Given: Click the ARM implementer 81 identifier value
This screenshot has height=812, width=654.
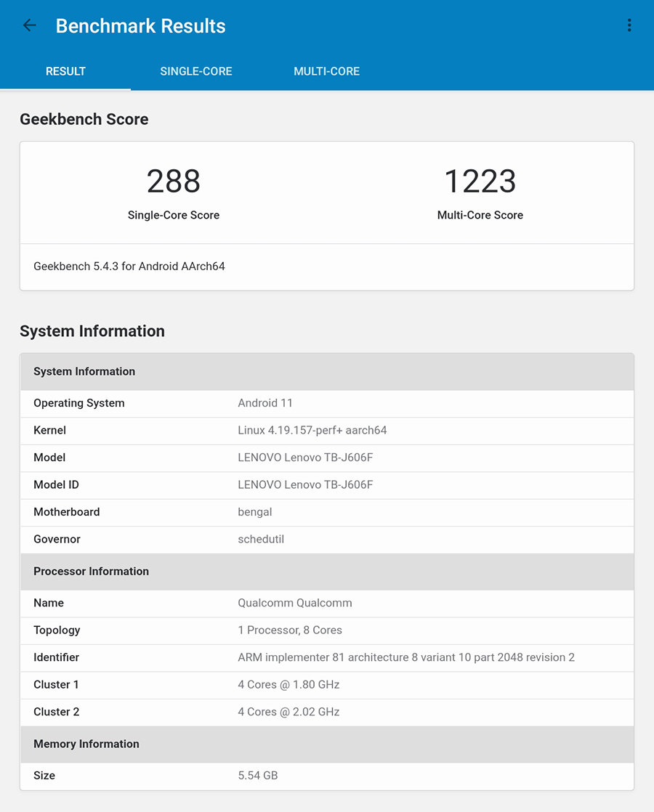Looking at the screenshot, I should (x=405, y=657).
